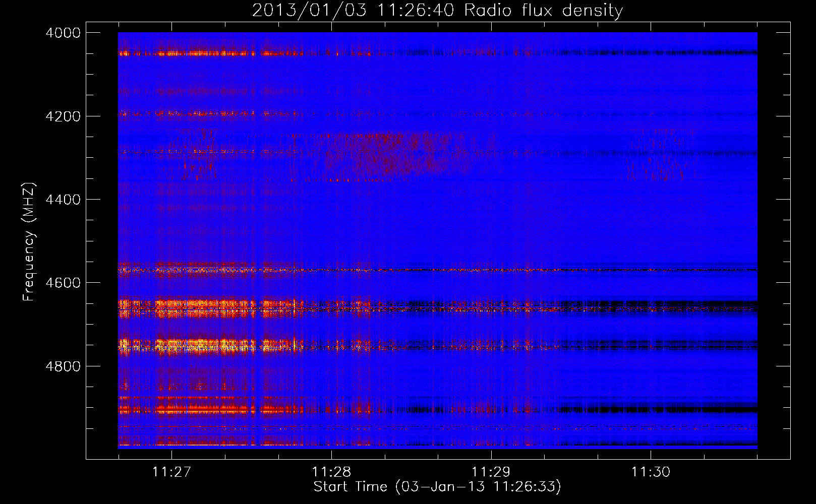816x504 pixels.
Task: Click the 4000 frequency tick label
Action: click(x=63, y=33)
